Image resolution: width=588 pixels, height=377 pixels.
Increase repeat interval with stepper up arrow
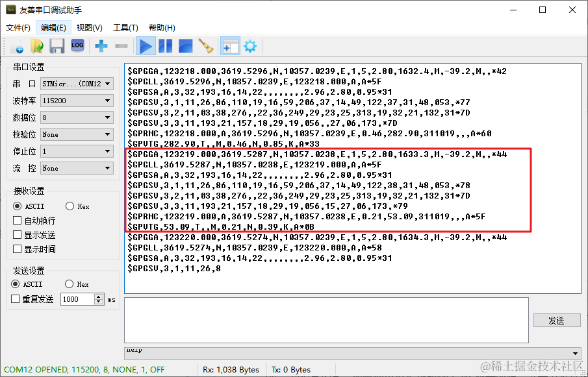pos(99,297)
